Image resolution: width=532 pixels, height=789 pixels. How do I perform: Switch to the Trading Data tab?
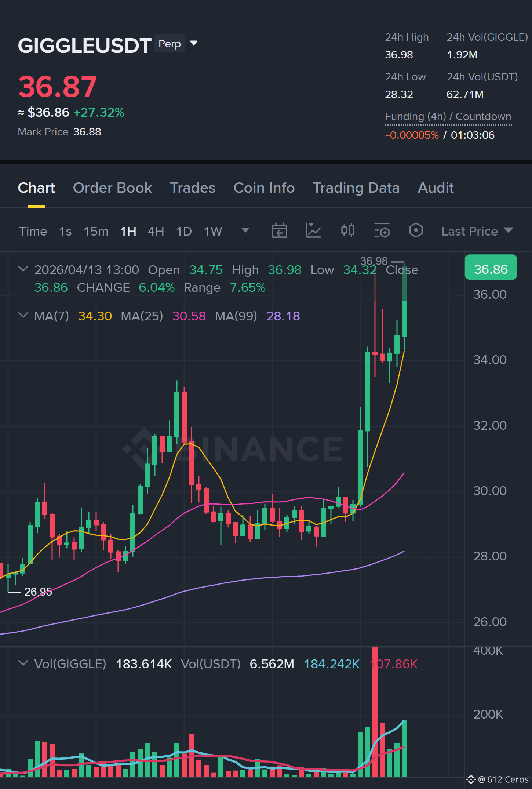356,188
